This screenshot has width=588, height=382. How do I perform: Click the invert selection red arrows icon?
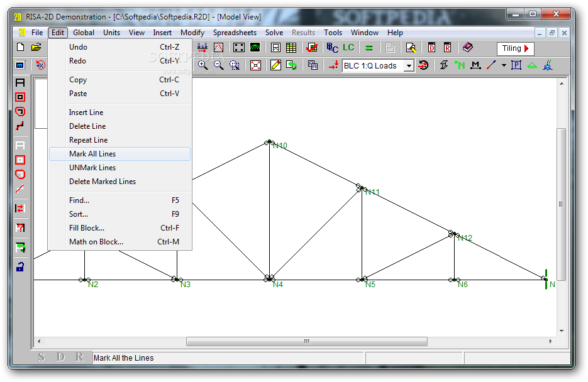click(x=20, y=208)
